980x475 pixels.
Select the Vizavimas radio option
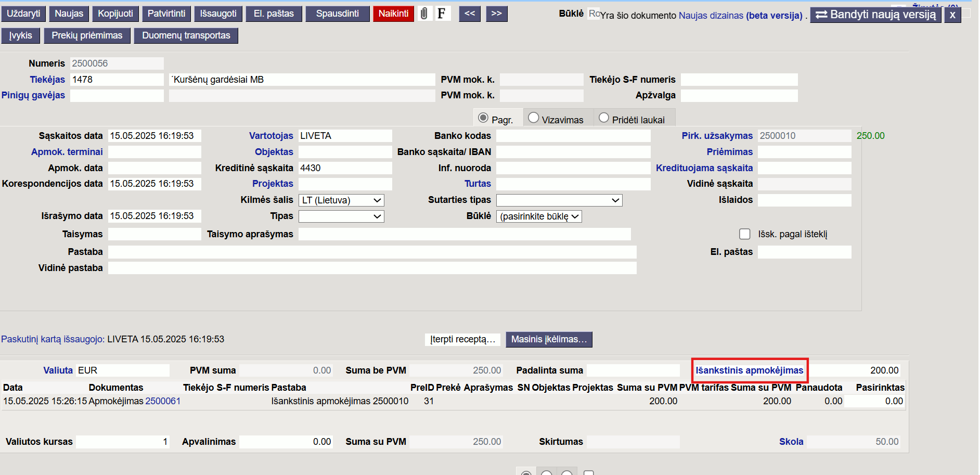tap(533, 118)
